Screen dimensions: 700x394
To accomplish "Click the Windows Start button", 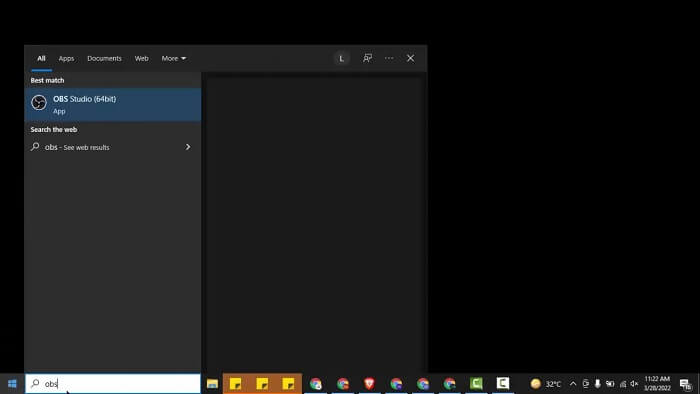I will click(x=12, y=384).
